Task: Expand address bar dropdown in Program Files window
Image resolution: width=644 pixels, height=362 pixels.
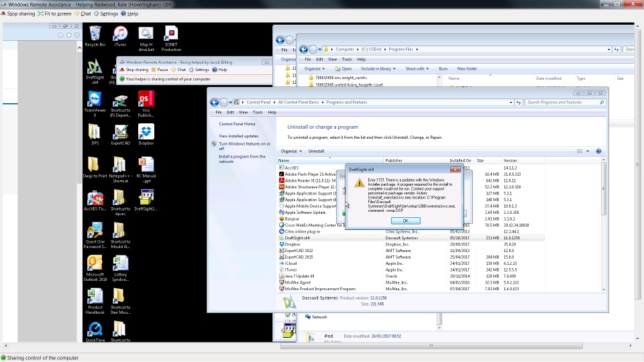Action: point(608,49)
